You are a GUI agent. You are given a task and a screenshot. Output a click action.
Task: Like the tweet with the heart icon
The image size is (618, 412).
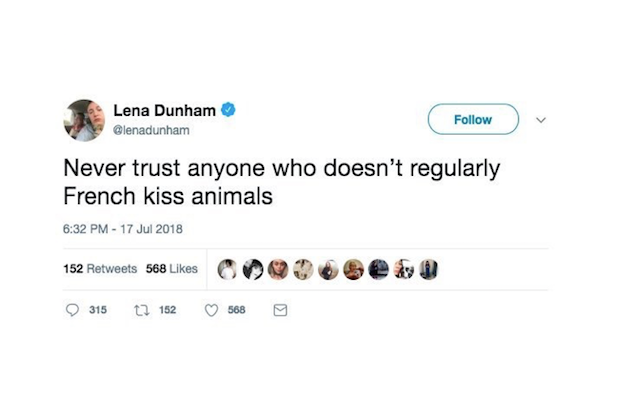point(211,310)
